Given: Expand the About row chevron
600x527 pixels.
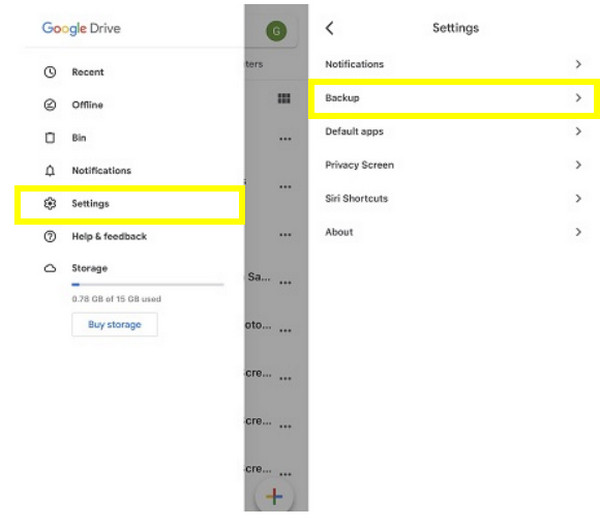Looking at the screenshot, I should (x=578, y=232).
